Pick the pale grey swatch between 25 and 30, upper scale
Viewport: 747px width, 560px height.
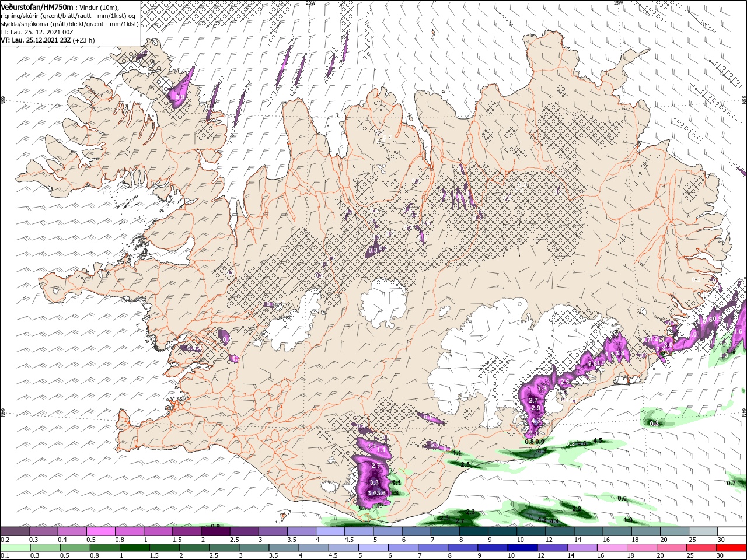pos(703,531)
